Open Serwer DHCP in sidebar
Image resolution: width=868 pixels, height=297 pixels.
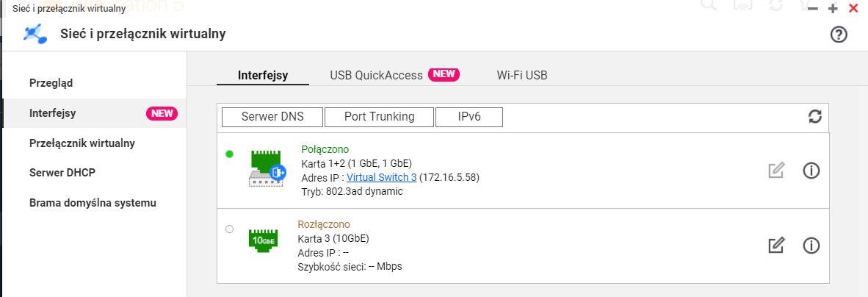click(62, 173)
